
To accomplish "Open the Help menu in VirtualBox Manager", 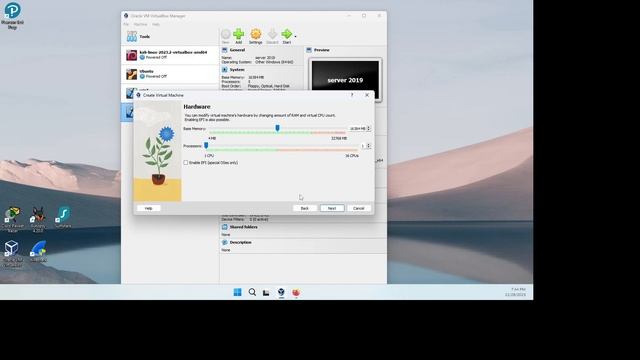I will [x=156, y=24].
